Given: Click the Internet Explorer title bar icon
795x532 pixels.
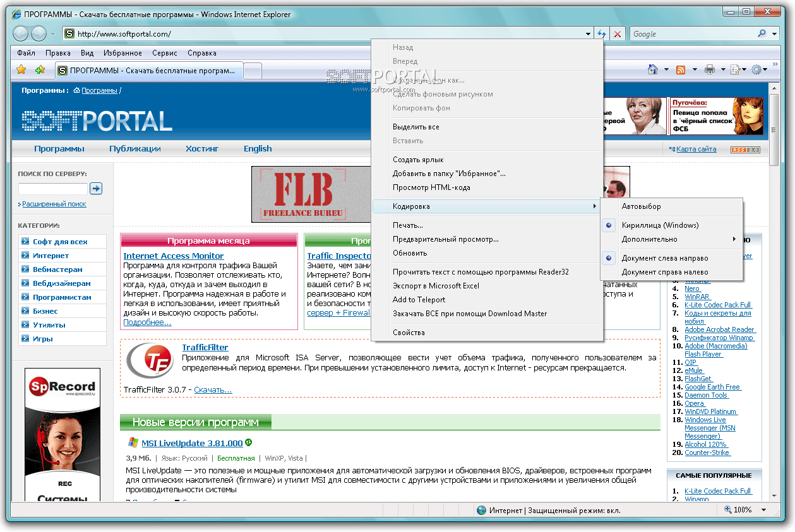Looking at the screenshot, I should (x=17, y=13).
